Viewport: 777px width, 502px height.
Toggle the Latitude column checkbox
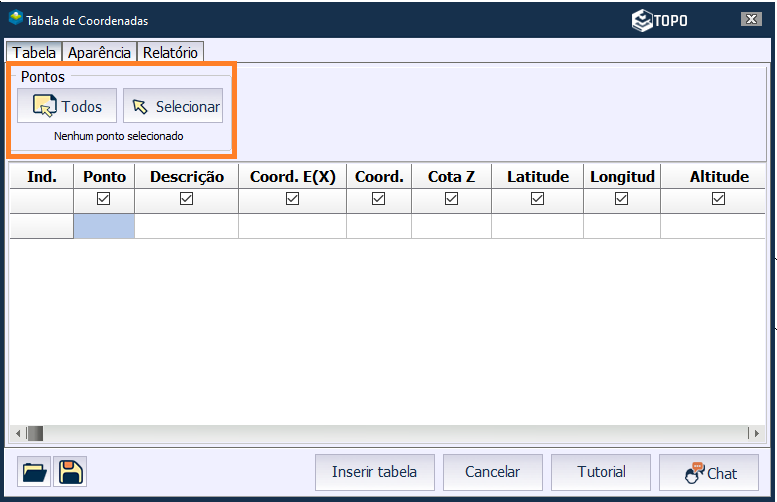pos(537,200)
